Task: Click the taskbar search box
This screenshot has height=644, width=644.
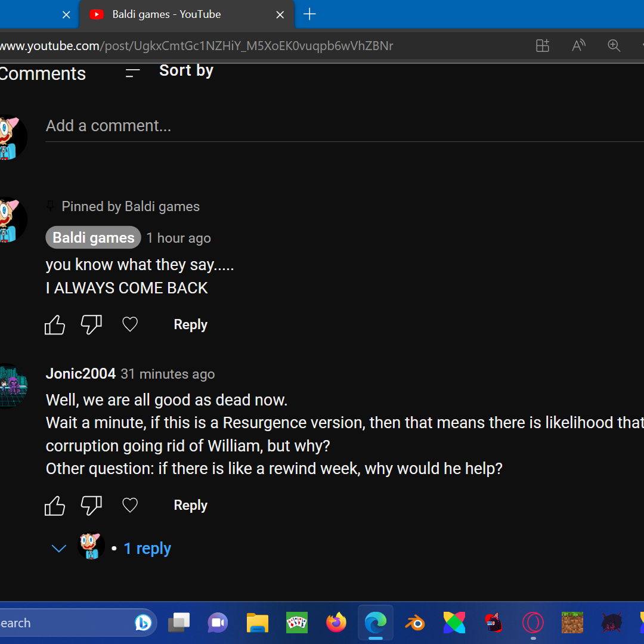Action: pyautogui.click(x=78, y=623)
